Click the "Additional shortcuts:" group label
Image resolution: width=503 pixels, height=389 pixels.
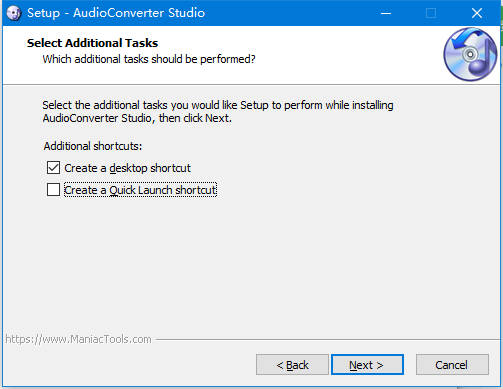tap(93, 146)
